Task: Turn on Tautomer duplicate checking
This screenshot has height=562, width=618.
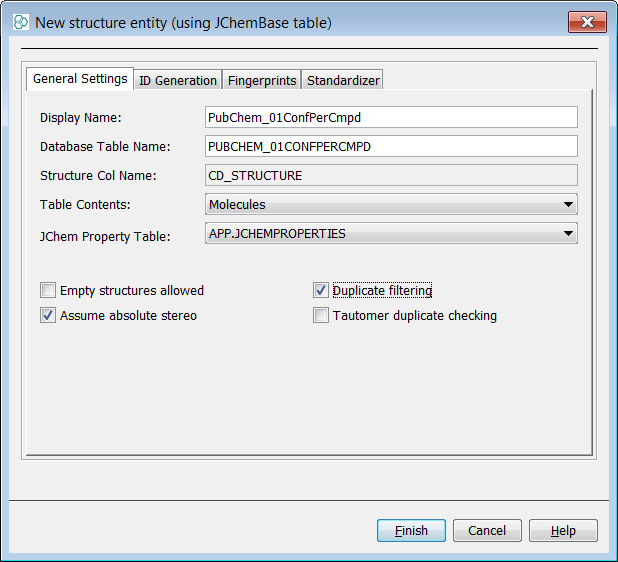Action: coord(321,316)
